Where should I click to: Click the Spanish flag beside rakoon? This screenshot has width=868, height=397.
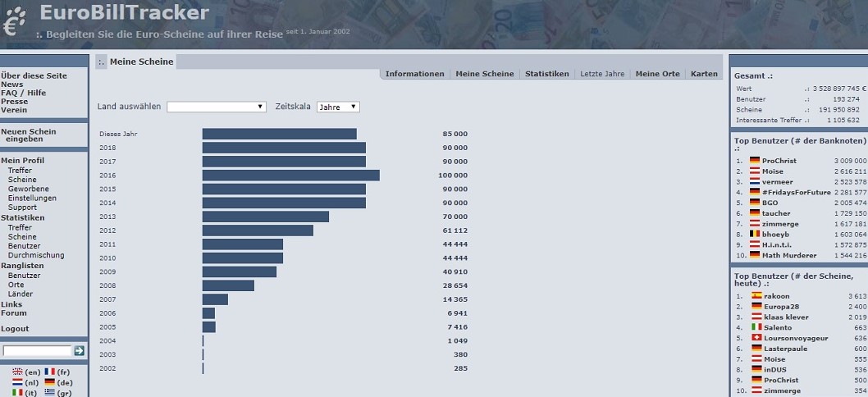click(756, 295)
